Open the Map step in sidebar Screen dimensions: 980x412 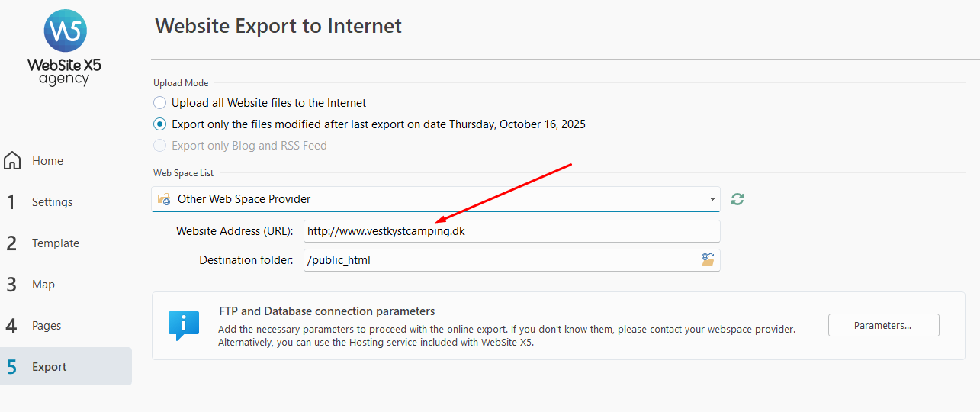click(43, 285)
